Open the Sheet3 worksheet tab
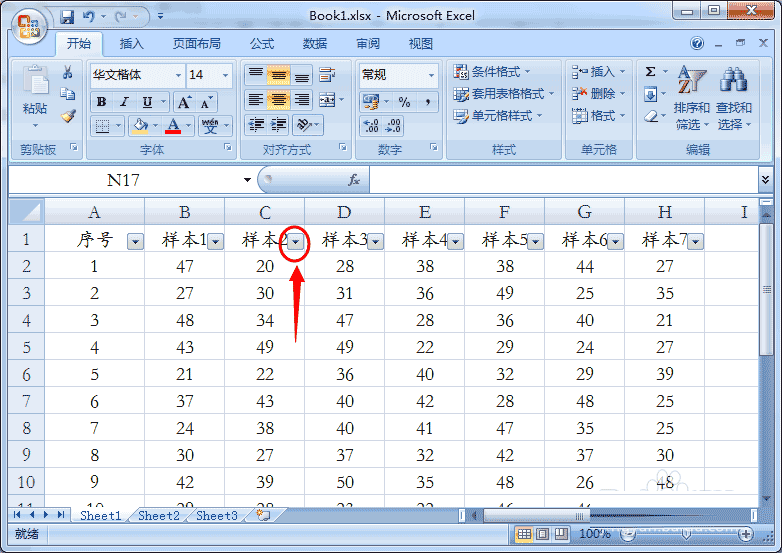The image size is (782, 553). (216, 516)
